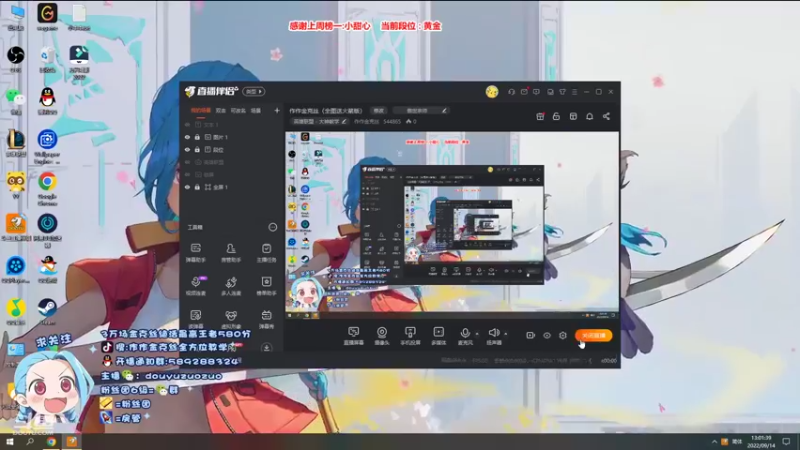This screenshot has width=800, height=450.
Task: Open the 主播任务 streamer tasks tool
Action: [266, 253]
